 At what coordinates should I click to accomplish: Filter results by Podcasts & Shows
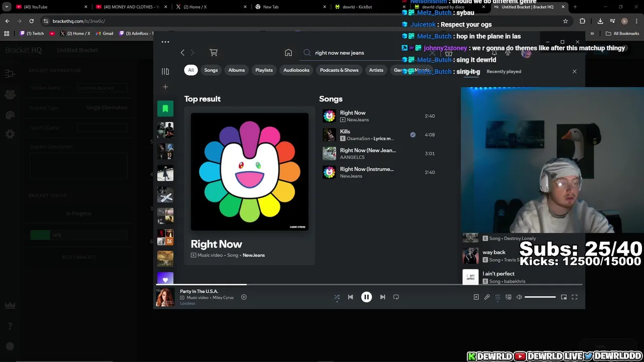(x=339, y=70)
